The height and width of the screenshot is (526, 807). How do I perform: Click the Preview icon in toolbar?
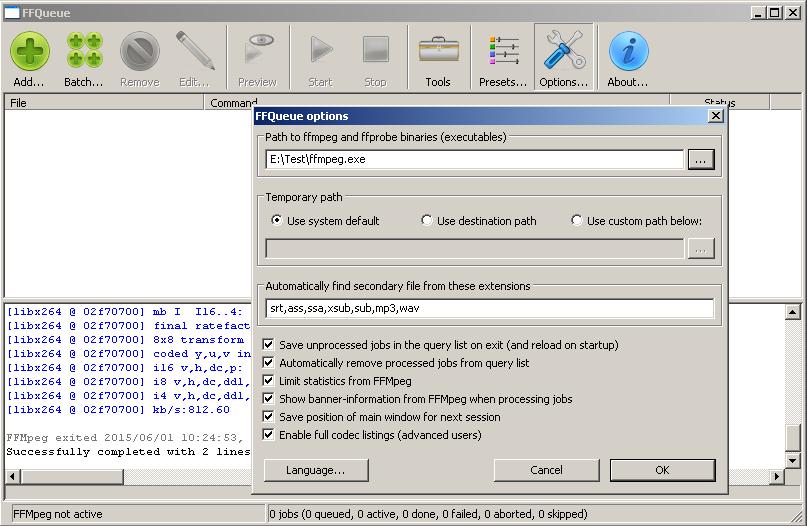259,50
